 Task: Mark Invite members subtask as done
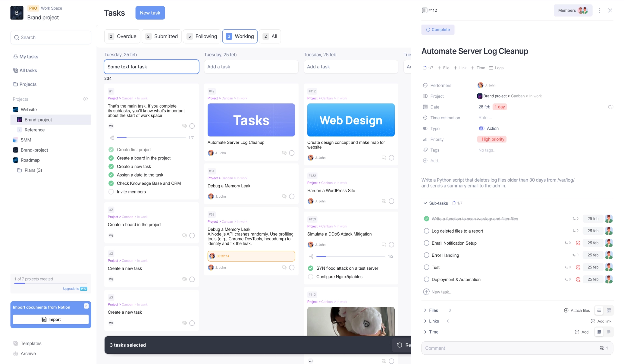pos(111,192)
